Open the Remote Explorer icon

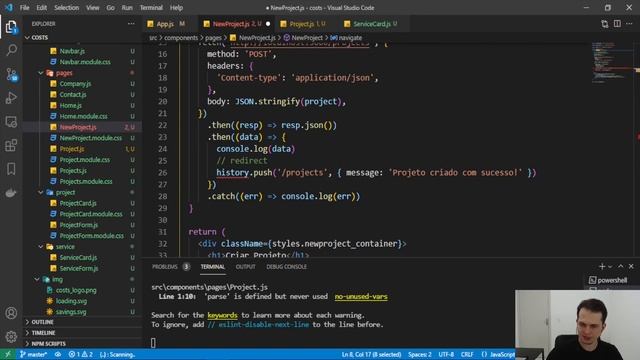(11, 122)
